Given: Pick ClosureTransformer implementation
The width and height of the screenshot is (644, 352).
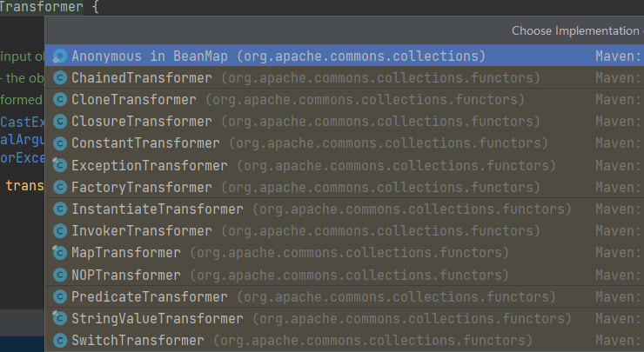Looking at the screenshot, I should click(344, 121).
